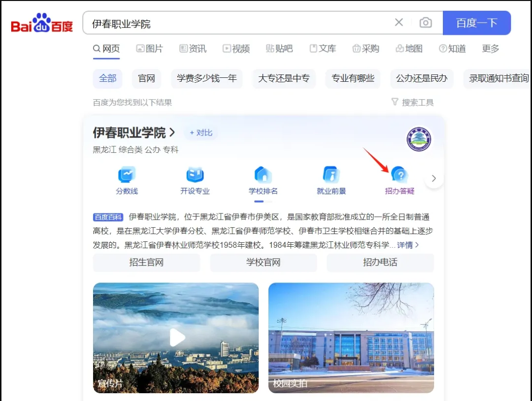The width and height of the screenshot is (532, 401).
Task: Click the camera image-search icon
Action: coord(426,23)
